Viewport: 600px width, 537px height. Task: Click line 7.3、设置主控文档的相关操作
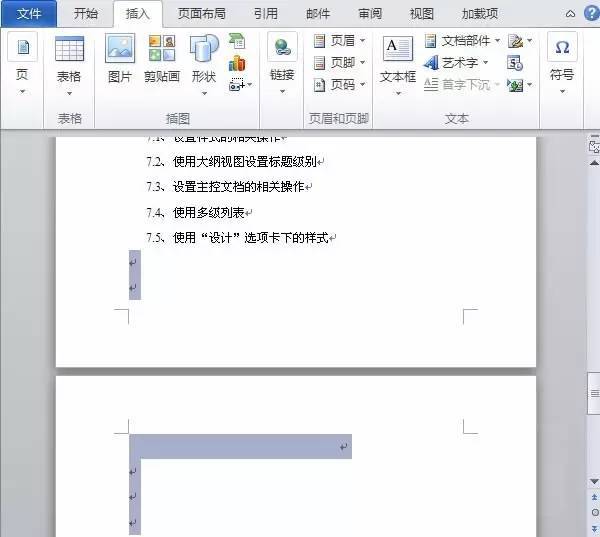pos(229,187)
